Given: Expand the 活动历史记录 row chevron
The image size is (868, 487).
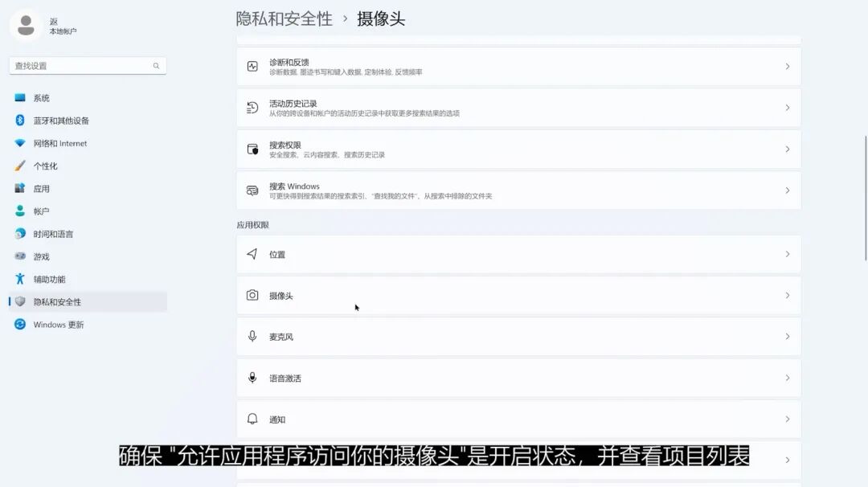Looking at the screenshot, I should [787, 108].
